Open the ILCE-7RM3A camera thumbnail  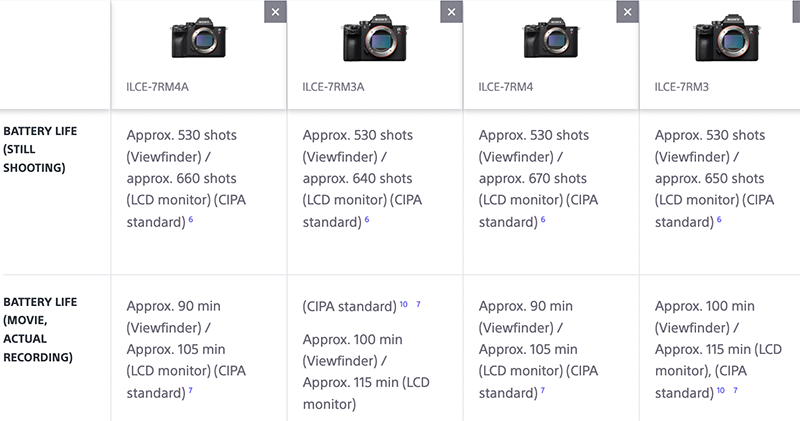[x=374, y=38]
